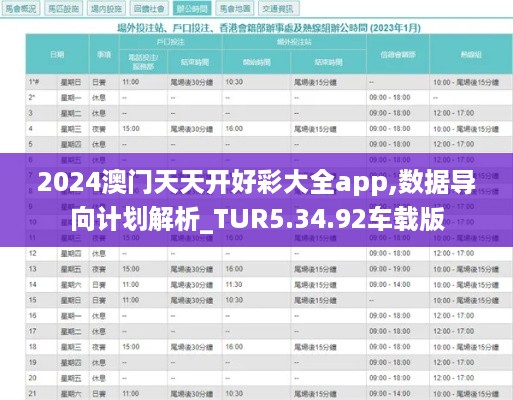Click the 事項 column header

pyautogui.click(x=104, y=54)
